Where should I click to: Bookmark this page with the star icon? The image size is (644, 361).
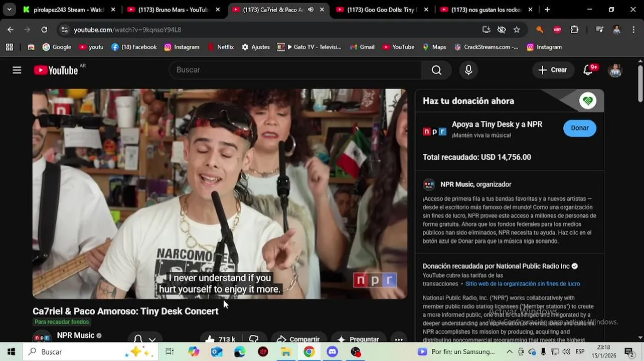(x=517, y=30)
